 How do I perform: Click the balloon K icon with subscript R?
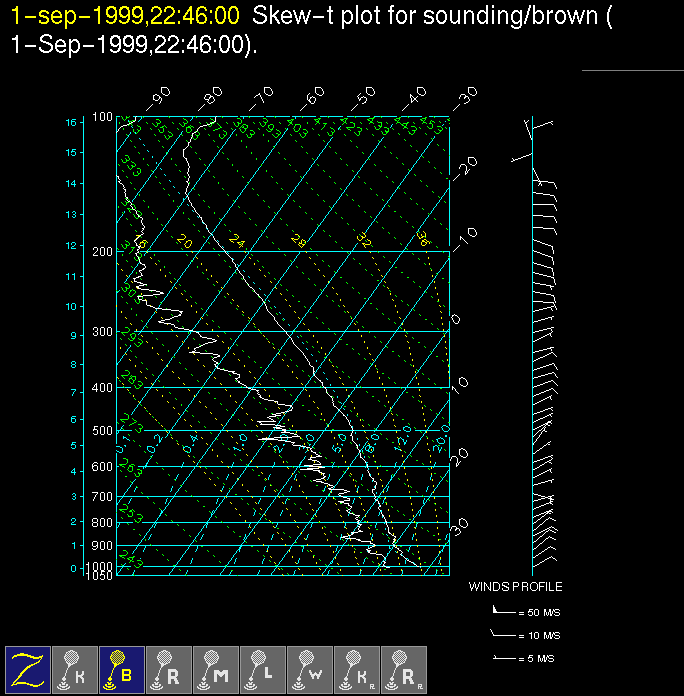(357, 669)
